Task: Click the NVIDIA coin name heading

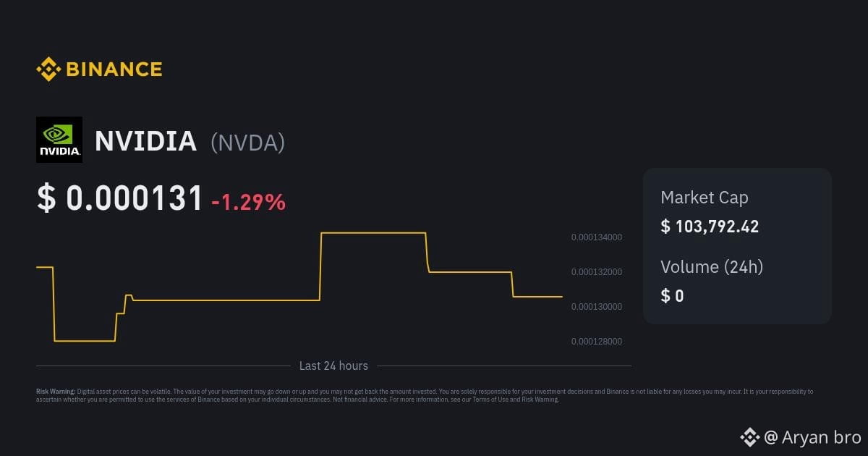Action: (145, 141)
